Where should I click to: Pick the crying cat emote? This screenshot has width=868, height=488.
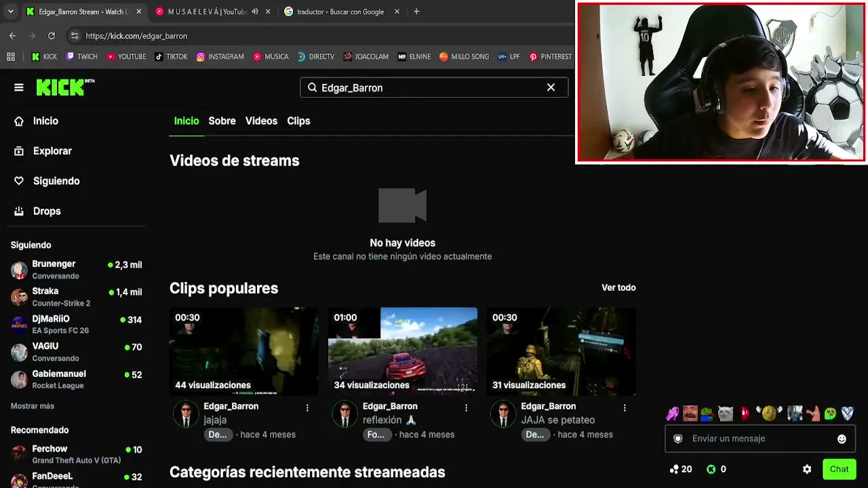726,413
